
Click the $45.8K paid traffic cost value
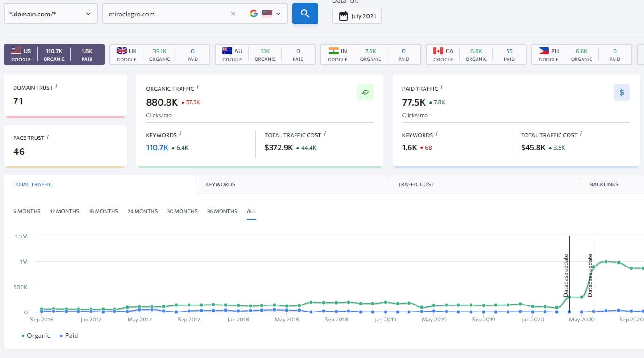tap(533, 147)
